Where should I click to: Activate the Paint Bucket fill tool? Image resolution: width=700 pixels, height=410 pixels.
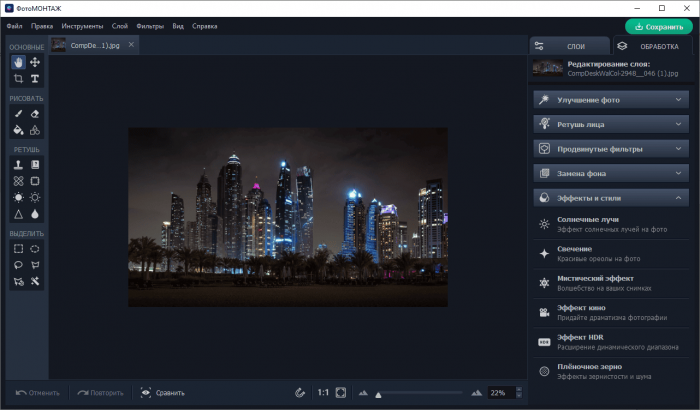point(18,130)
